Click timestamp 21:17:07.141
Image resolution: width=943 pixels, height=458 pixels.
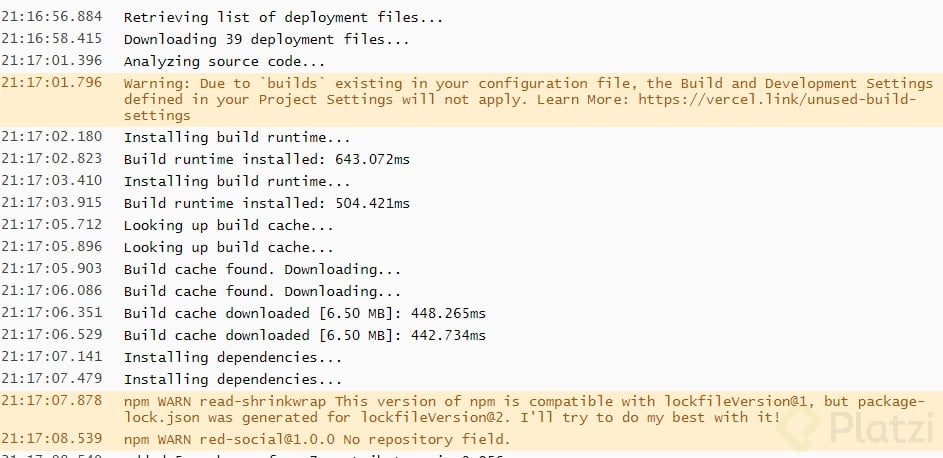[x=51, y=357]
